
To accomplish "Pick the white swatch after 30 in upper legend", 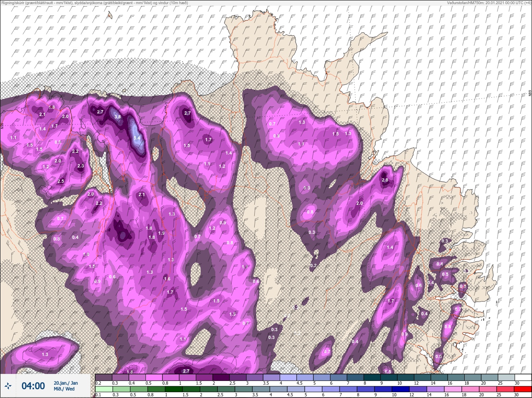I will 523,377.
